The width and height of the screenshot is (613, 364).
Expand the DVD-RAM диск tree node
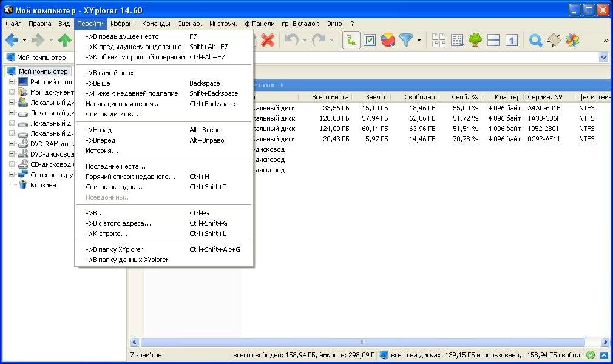12,144
